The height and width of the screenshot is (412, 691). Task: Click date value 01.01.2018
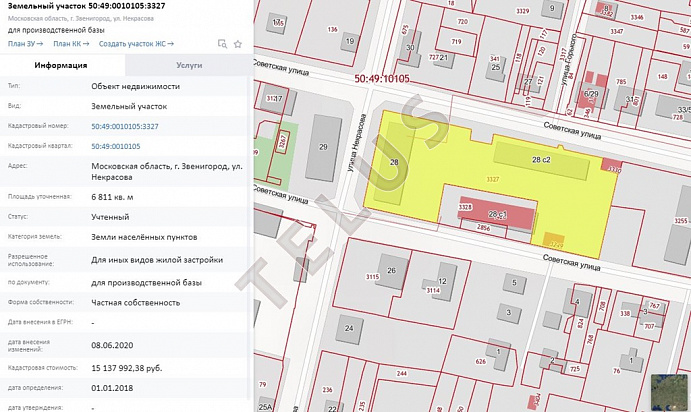(x=112, y=388)
